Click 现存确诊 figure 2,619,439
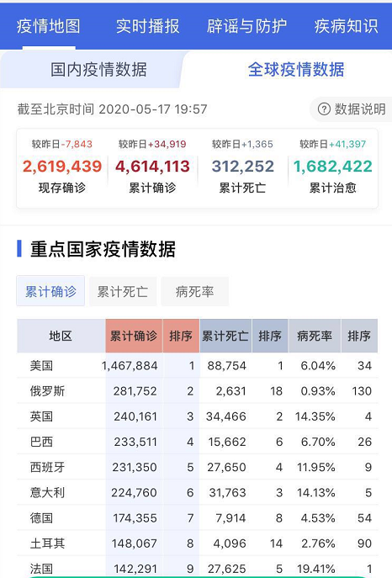The image size is (392, 578). pos(62,167)
